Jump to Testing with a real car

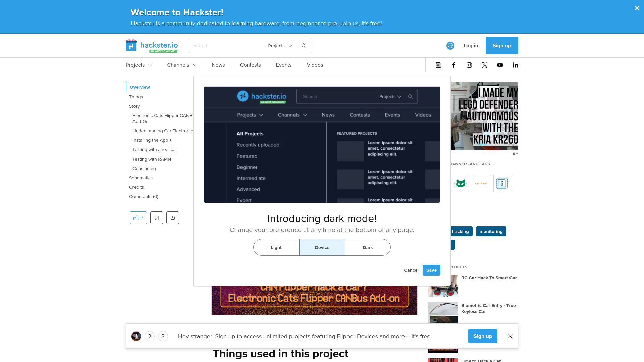[155, 149]
